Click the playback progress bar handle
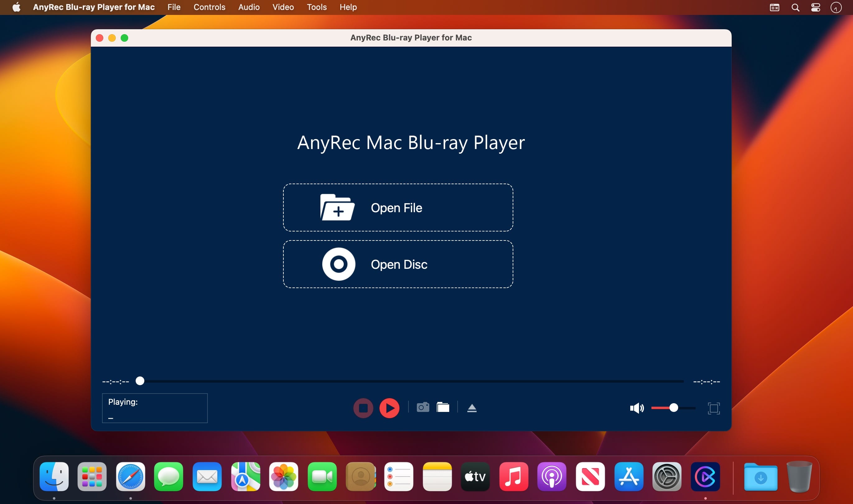 coord(140,381)
